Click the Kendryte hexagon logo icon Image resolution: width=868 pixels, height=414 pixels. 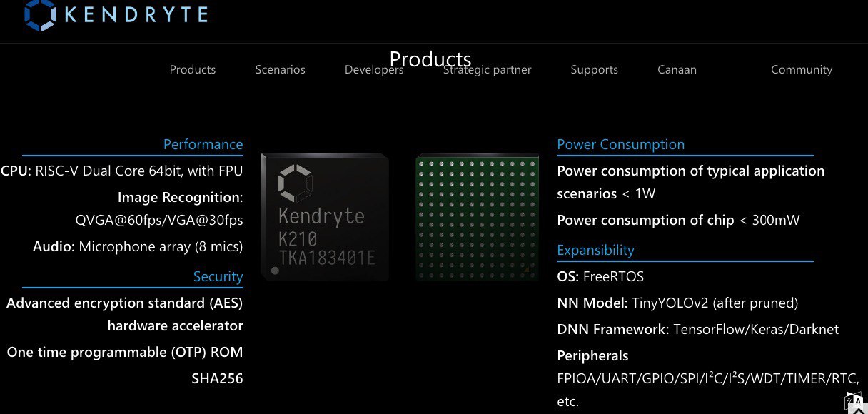[x=39, y=15]
